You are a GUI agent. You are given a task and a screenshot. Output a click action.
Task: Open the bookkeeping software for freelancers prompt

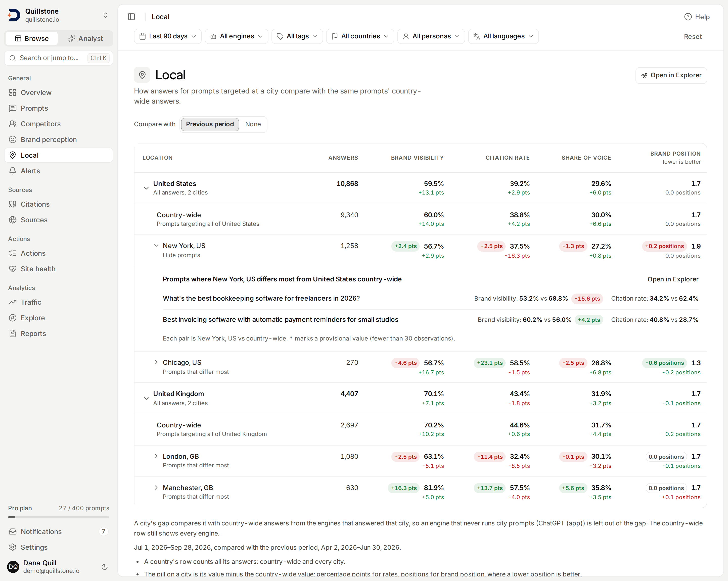[261, 298]
